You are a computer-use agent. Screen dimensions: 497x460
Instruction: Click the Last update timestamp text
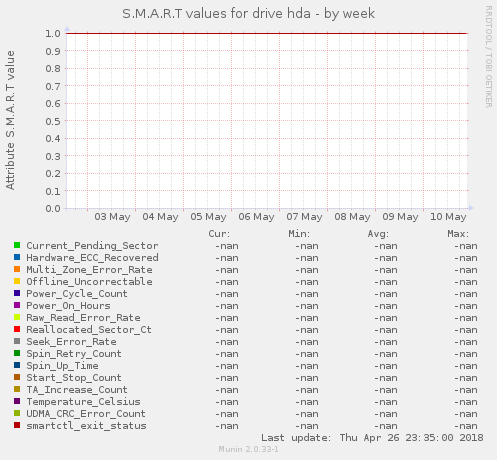pyautogui.click(x=372, y=438)
